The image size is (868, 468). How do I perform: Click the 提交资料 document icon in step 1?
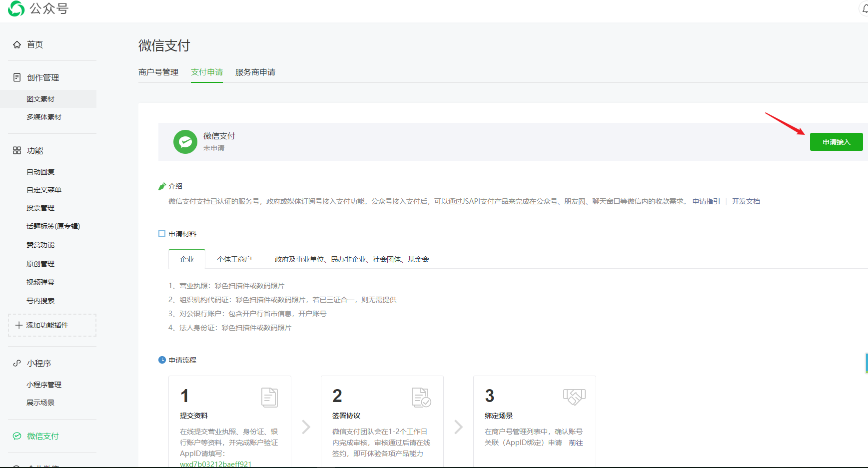point(269,398)
